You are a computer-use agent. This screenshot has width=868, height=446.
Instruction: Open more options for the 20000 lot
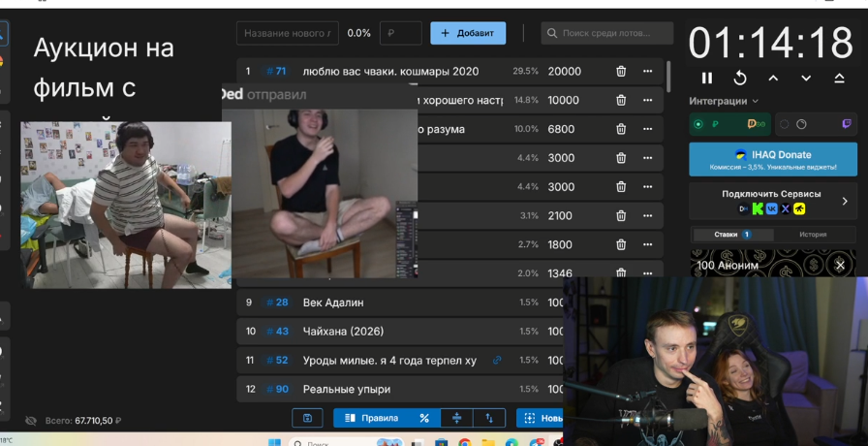(648, 71)
